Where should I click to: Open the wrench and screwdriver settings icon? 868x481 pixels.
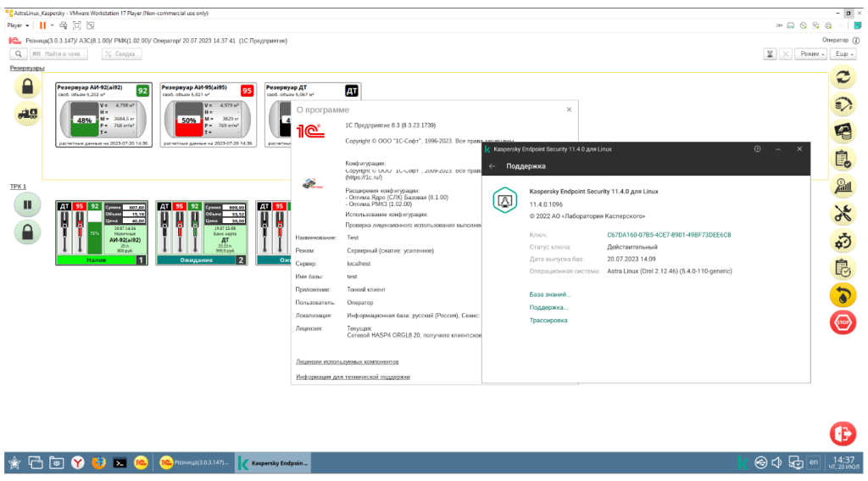843,213
